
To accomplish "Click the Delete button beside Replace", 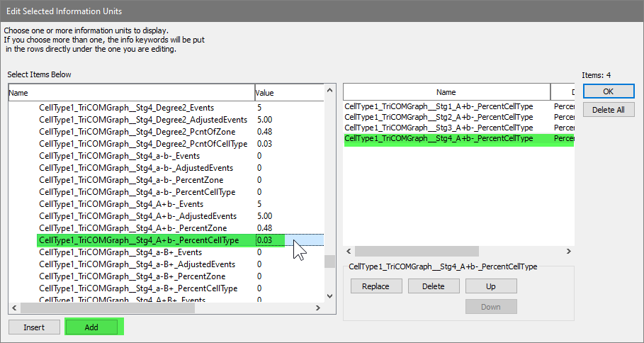I will (433, 286).
